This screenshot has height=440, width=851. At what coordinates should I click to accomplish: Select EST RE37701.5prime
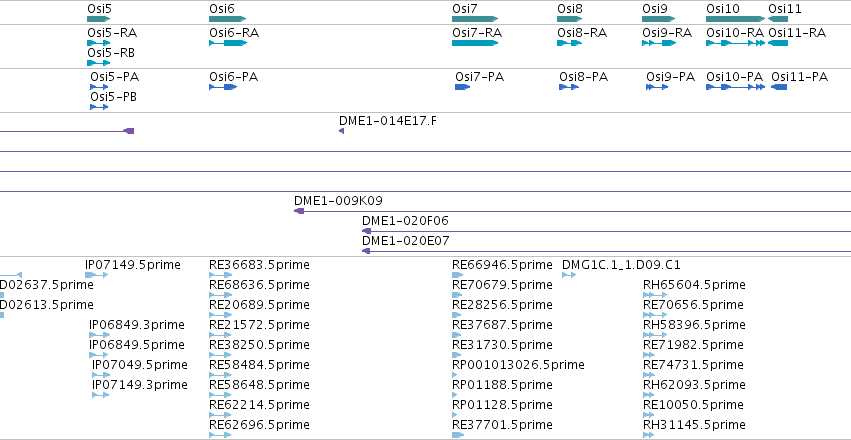coord(458,435)
